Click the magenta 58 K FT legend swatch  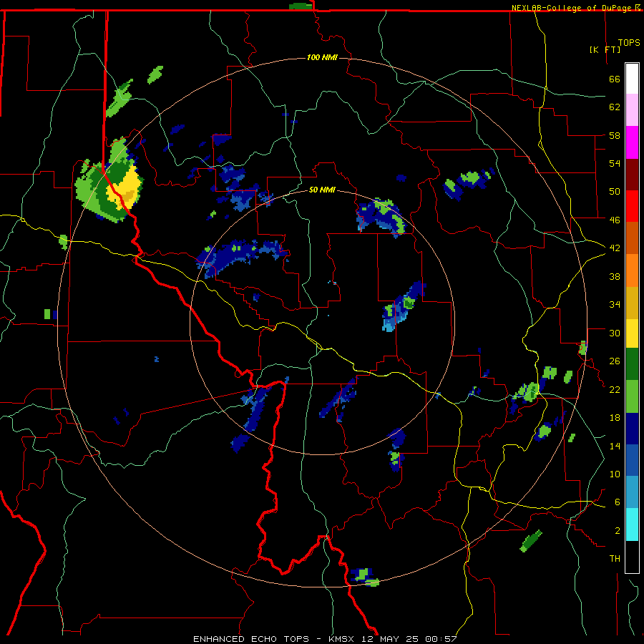point(632,142)
